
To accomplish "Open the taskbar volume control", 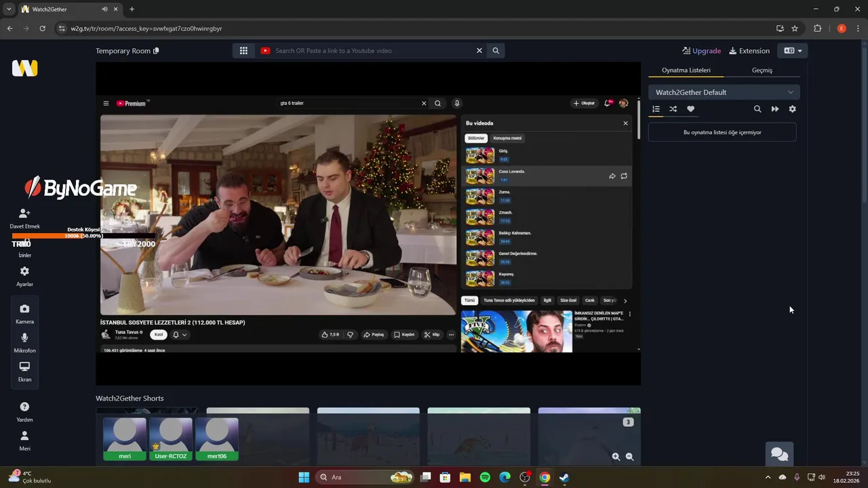I will point(822,477).
